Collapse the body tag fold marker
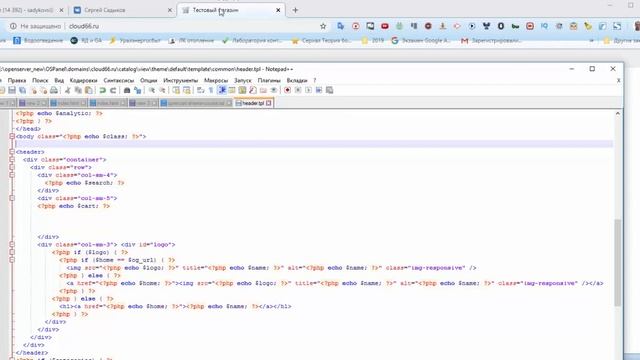The width and height of the screenshot is (640, 360). pyautogui.click(x=12, y=136)
